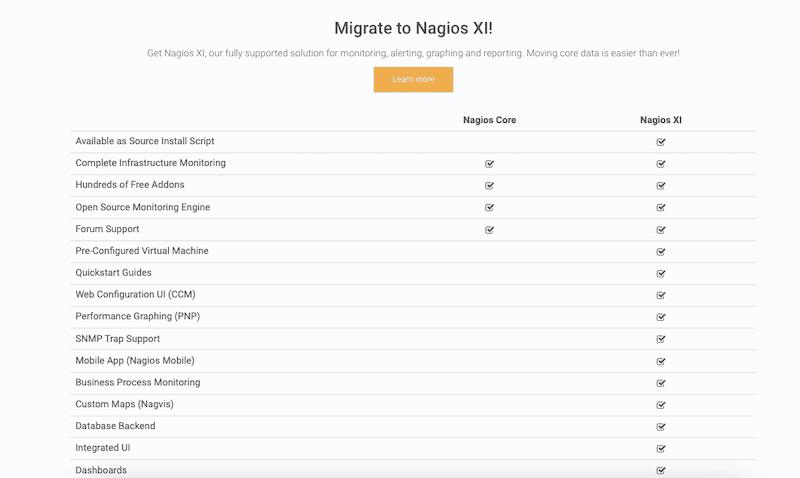Click Nagios XI check for Performance Graphing (PNP)
Viewport: 800px width, 478px height.
coord(661,317)
